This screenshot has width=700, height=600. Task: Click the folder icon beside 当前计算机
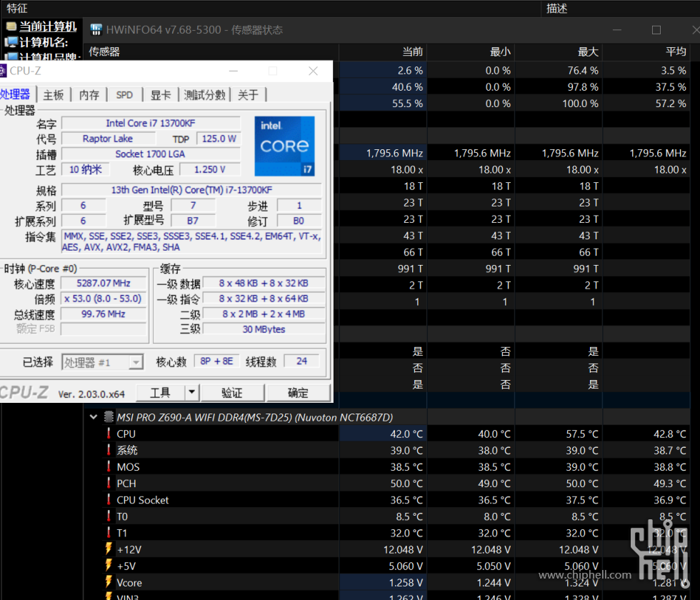[x=11, y=26]
